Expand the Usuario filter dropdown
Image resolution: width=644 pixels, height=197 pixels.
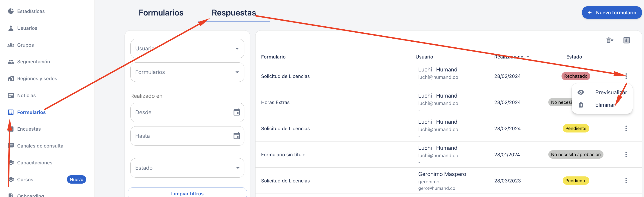(x=187, y=48)
